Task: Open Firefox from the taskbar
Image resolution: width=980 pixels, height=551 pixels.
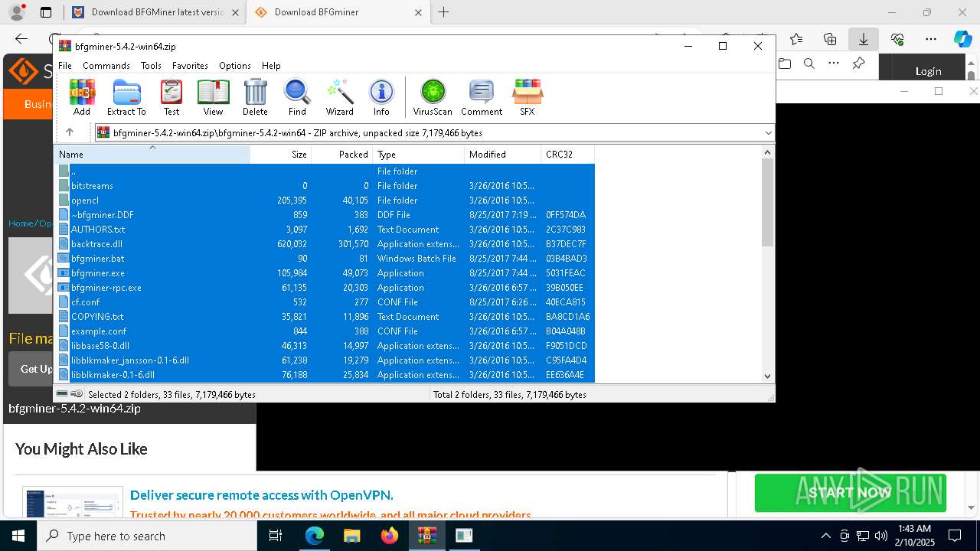Action: point(390,536)
